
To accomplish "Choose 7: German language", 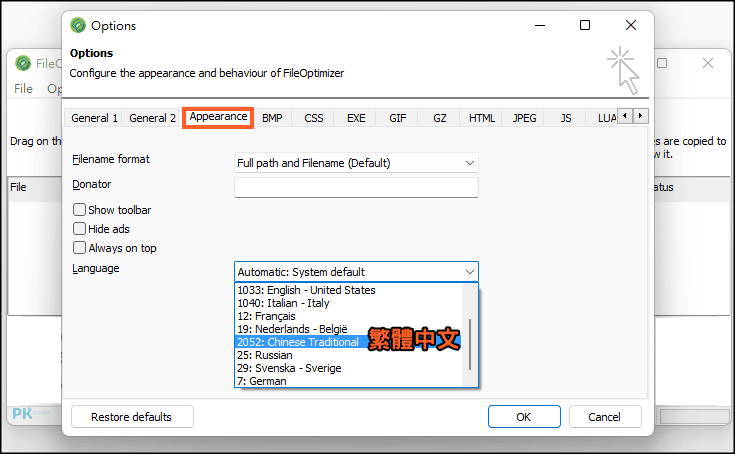I will pos(348,381).
